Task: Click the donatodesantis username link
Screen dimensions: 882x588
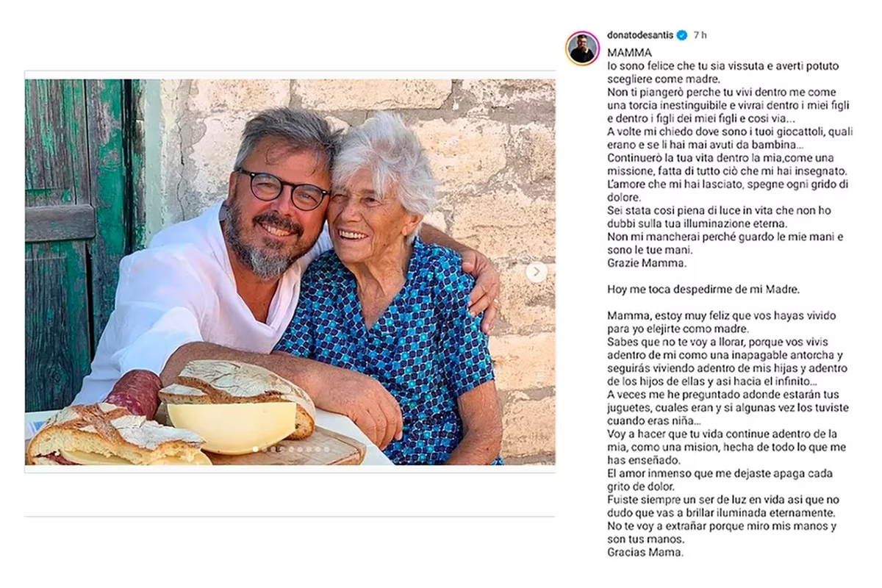Action: pyautogui.click(x=640, y=35)
